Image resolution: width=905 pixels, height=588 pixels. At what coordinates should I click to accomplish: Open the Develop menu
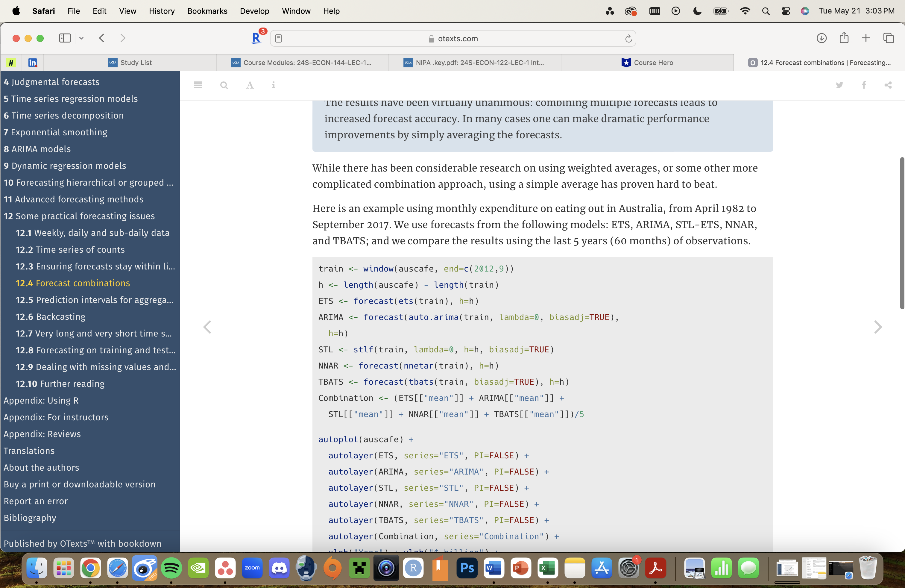(254, 11)
